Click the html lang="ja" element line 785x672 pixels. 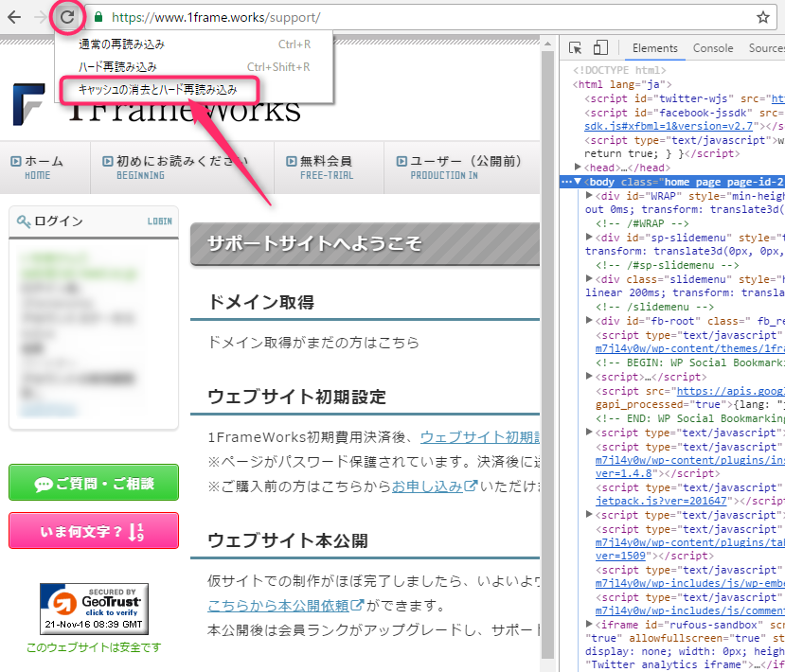(622, 84)
